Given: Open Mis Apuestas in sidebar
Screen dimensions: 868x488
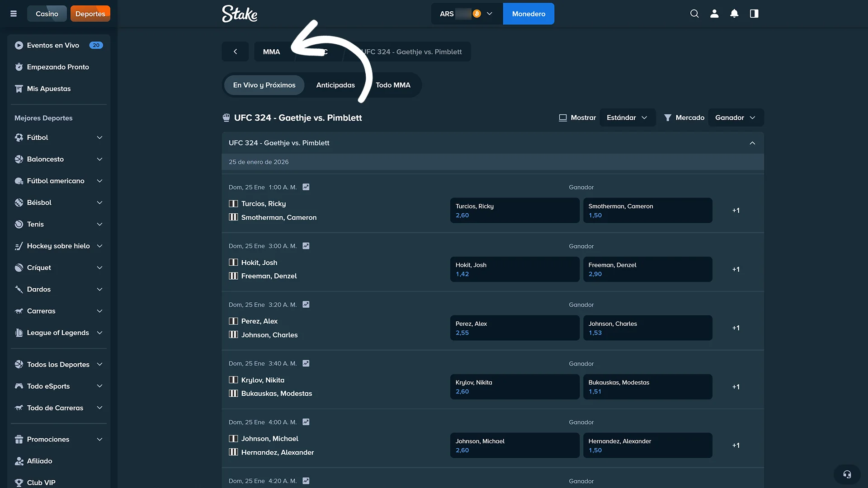Looking at the screenshot, I should pos(49,89).
